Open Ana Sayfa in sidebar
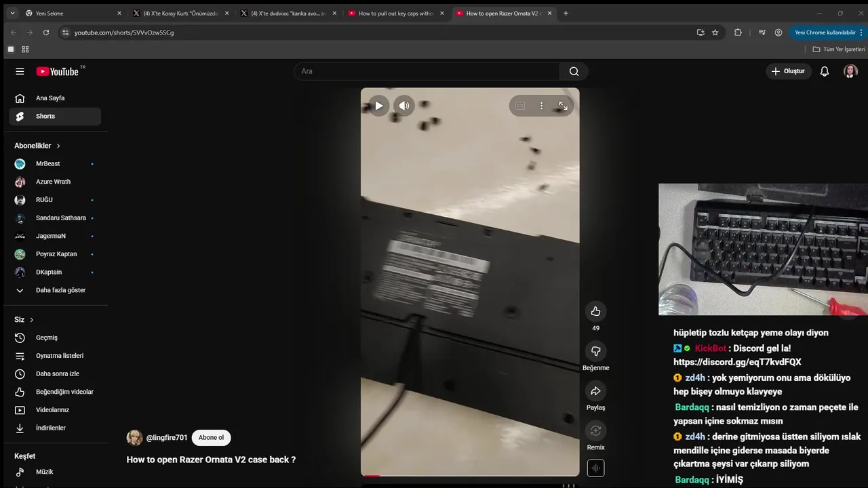868x488 pixels. pyautogui.click(x=56, y=98)
